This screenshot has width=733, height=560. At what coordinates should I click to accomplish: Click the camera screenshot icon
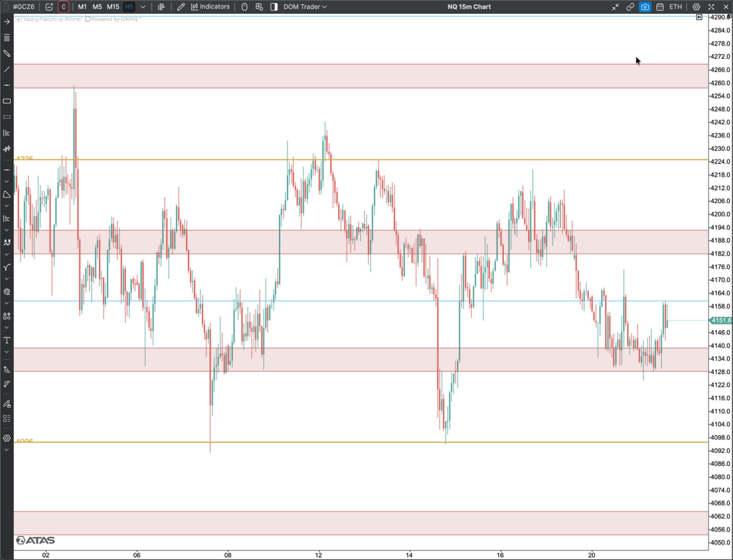tap(645, 7)
